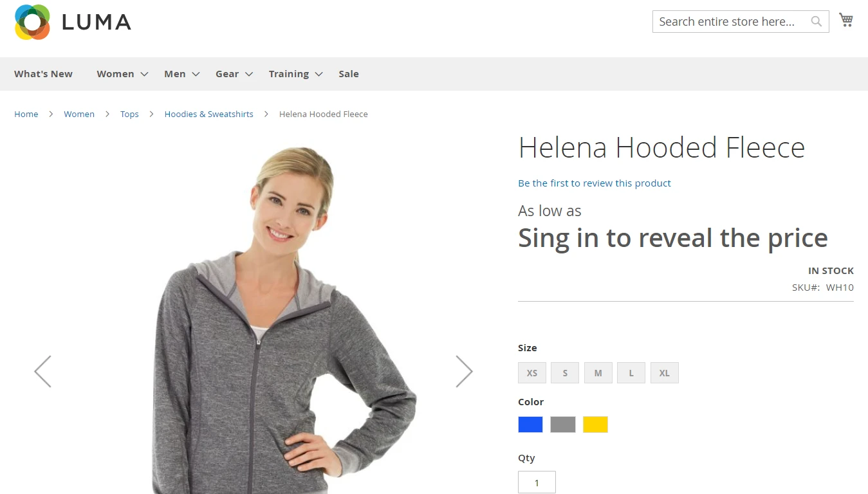868x494 pixels.
Task: Open the shopping cart icon
Action: (845, 20)
